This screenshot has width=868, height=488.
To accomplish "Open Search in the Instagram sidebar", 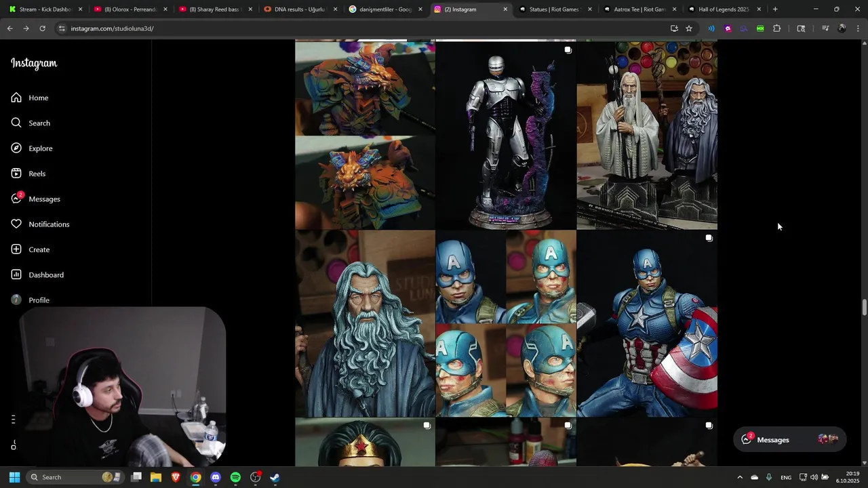I will point(31,123).
